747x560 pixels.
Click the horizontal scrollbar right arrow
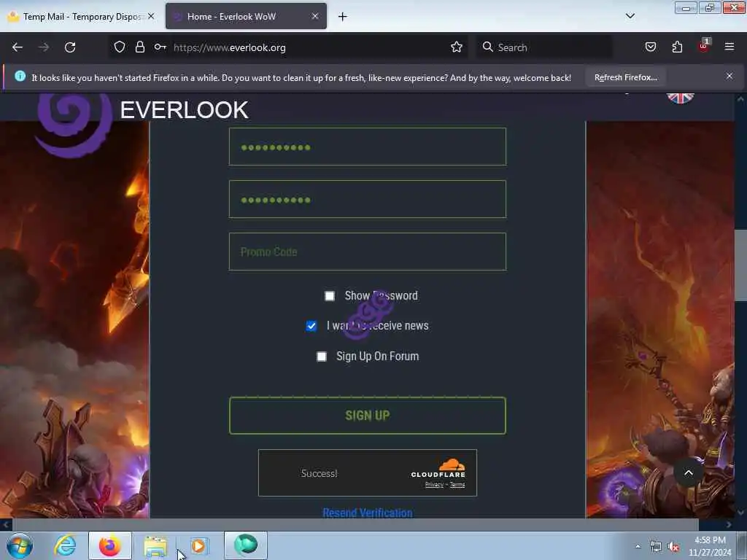point(729,525)
